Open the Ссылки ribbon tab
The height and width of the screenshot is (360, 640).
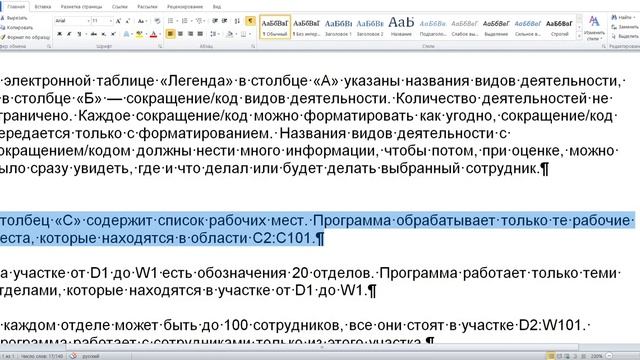pos(120,7)
